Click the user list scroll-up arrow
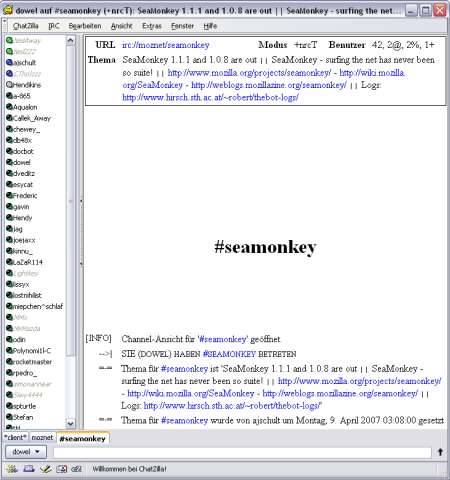The image size is (450, 480). (71, 41)
